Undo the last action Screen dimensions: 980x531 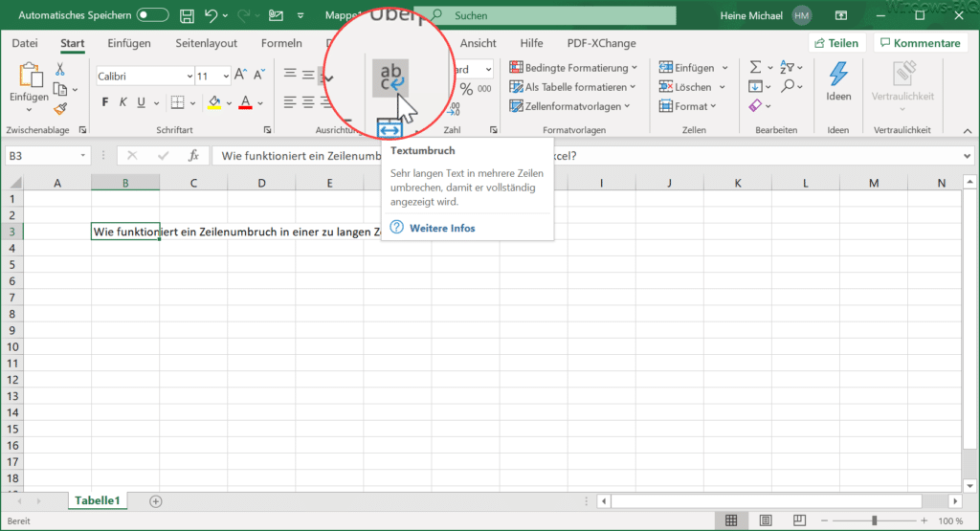click(212, 15)
